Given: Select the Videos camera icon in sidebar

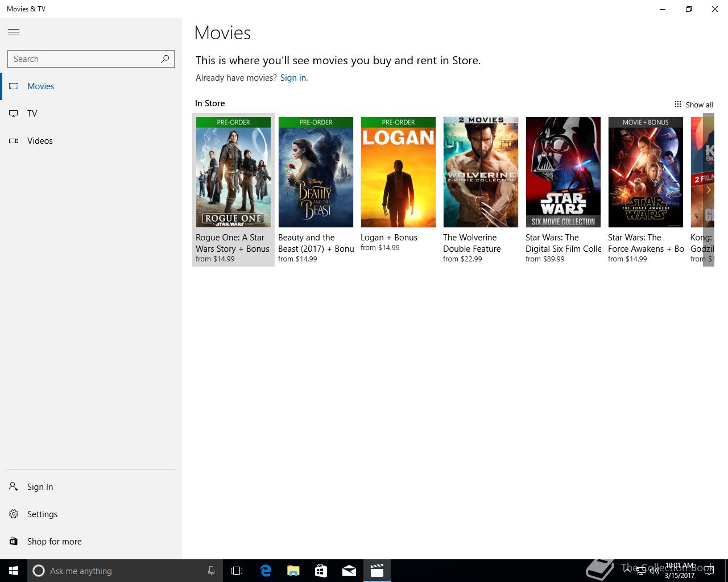Looking at the screenshot, I should click(14, 141).
